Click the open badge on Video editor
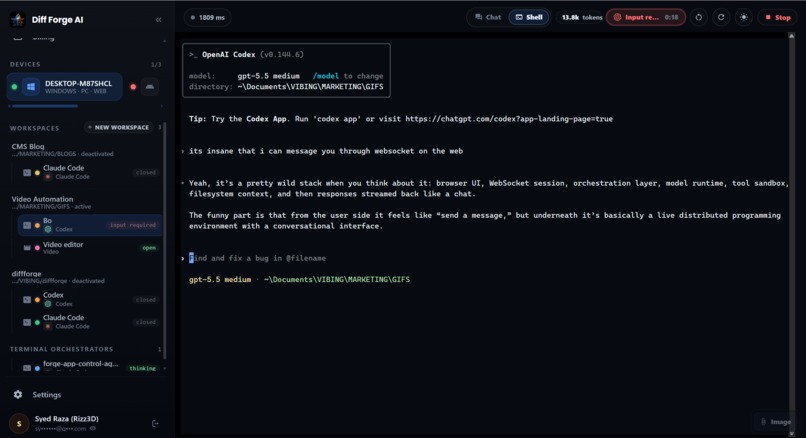806x438 pixels. pyautogui.click(x=149, y=248)
